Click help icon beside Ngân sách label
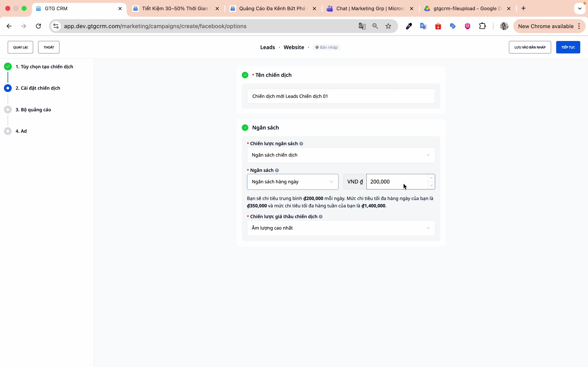The width and height of the screenshot is (588, 367). 277,170
